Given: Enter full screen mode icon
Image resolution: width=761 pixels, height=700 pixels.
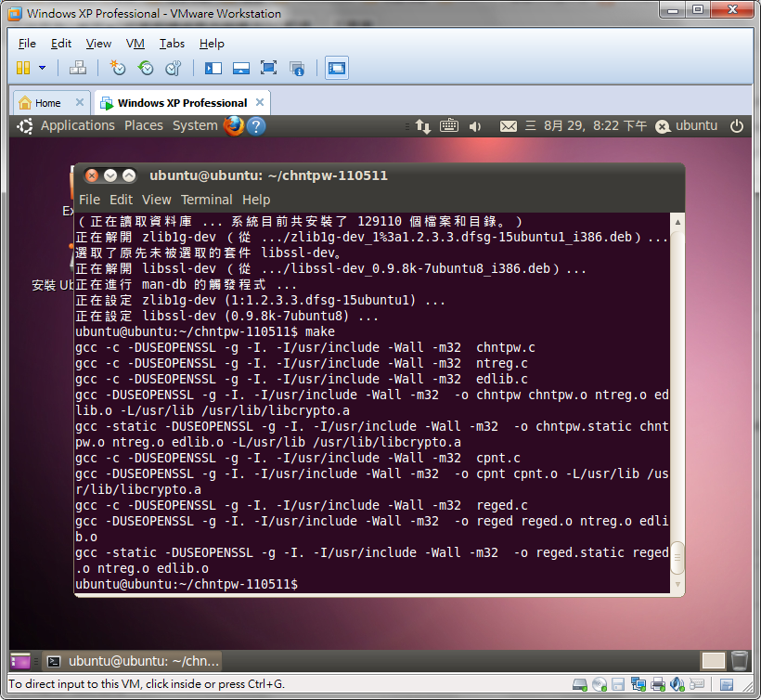Looking at the screenshot, I should point(268,68).
